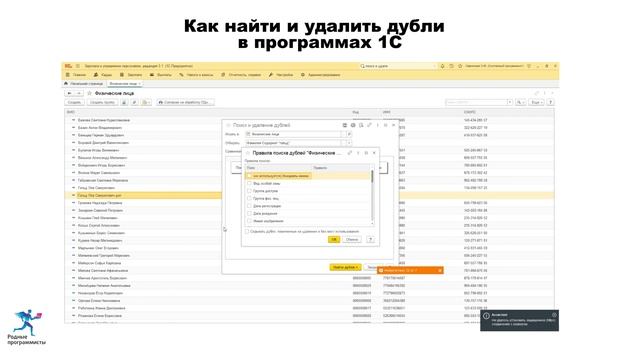Toggle the checkbox below the rules list

247,231
